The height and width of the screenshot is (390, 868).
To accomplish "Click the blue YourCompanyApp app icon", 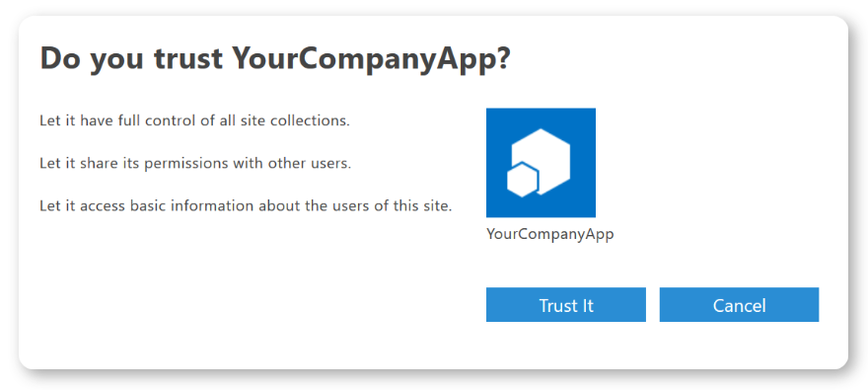I will click(x=541, y=162).
